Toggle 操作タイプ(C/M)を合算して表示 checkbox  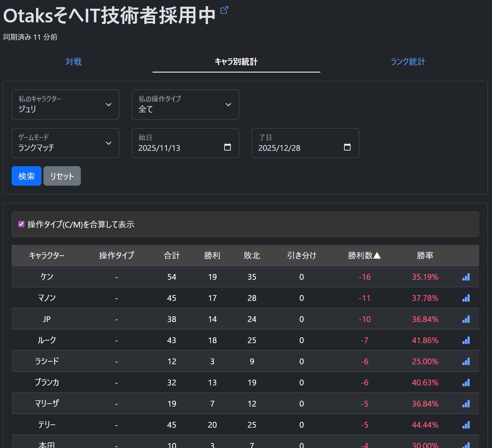tap(21, 224)
